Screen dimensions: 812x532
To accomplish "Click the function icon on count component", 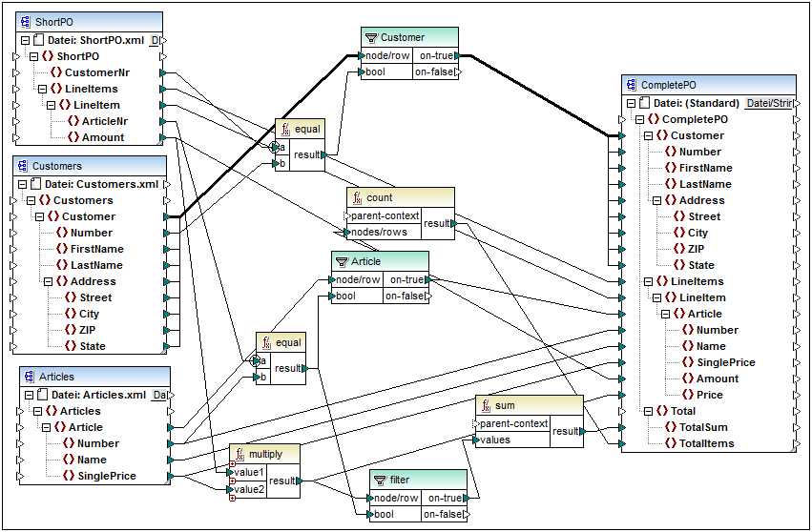I will tap(357, 198).
